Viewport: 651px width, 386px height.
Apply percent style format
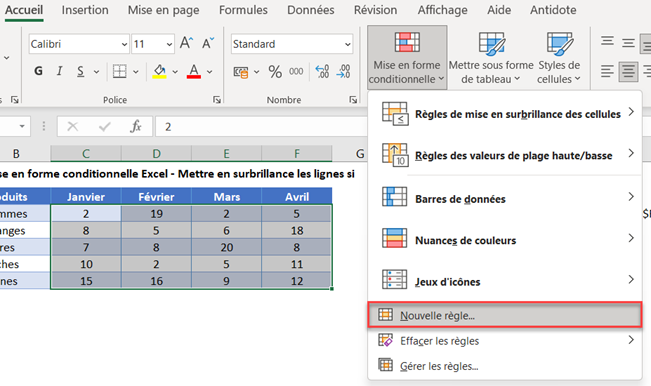[275, 72]
